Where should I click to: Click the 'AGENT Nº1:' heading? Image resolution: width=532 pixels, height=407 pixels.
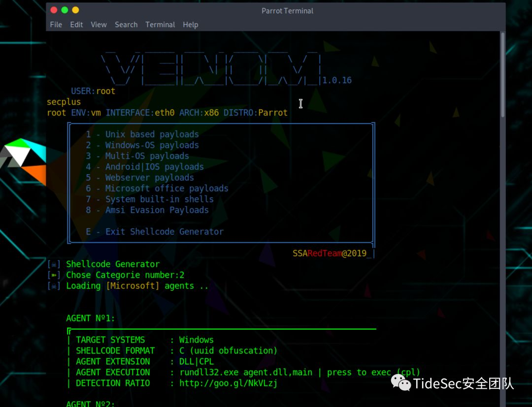tap(91, 318)
